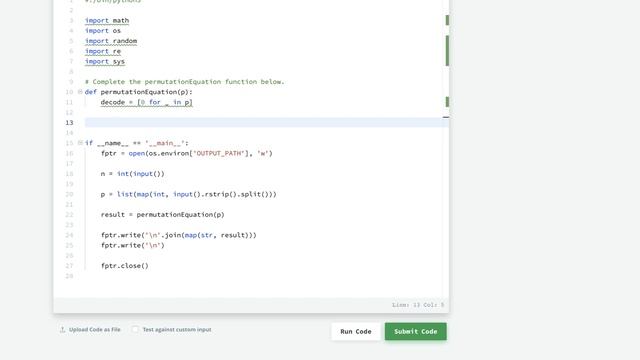
Task: Enable Test against custom input checkbox
Action: click(135, 329)
